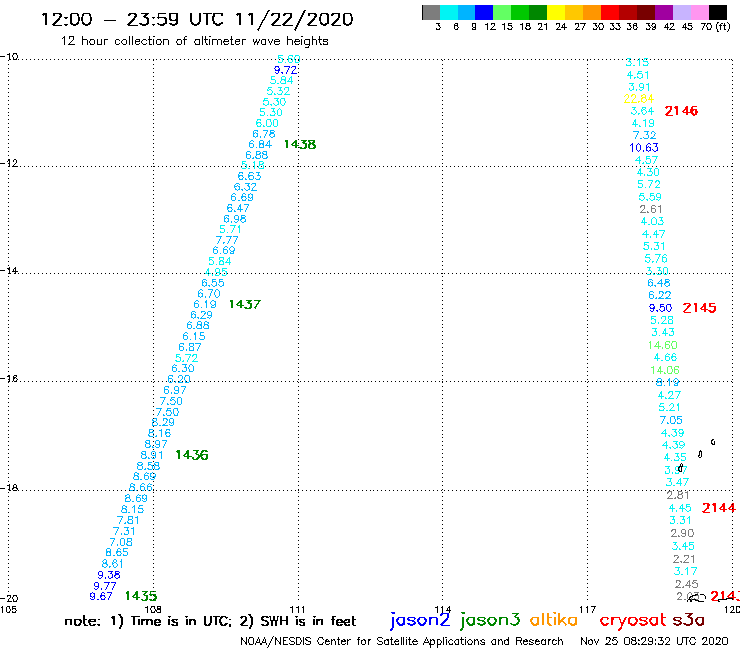Select the red pass time label 2145
The width and height of the screenshot is (740, 650).
(x=699, y=308)
